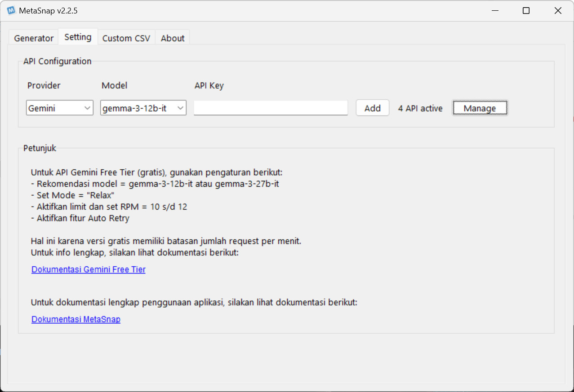Select the Setting tab
Screen dimensions: 574x392
pyautogui.click(x=78, y=37)
